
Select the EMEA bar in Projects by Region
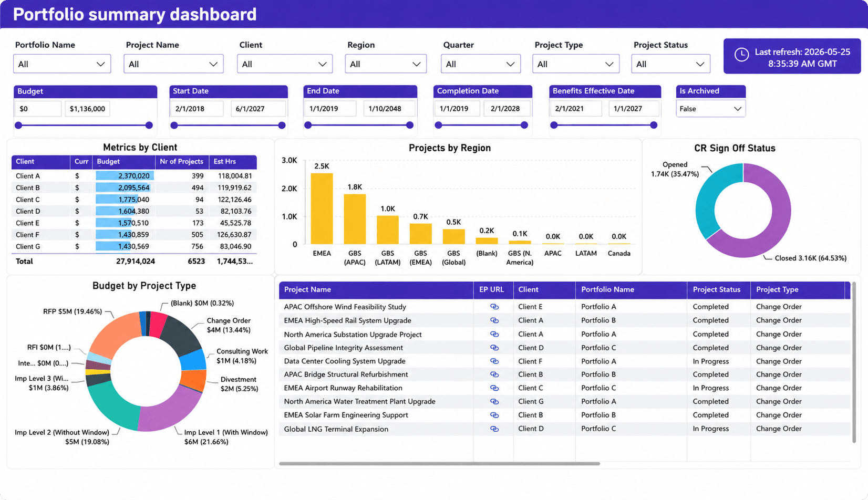point(322,209)
